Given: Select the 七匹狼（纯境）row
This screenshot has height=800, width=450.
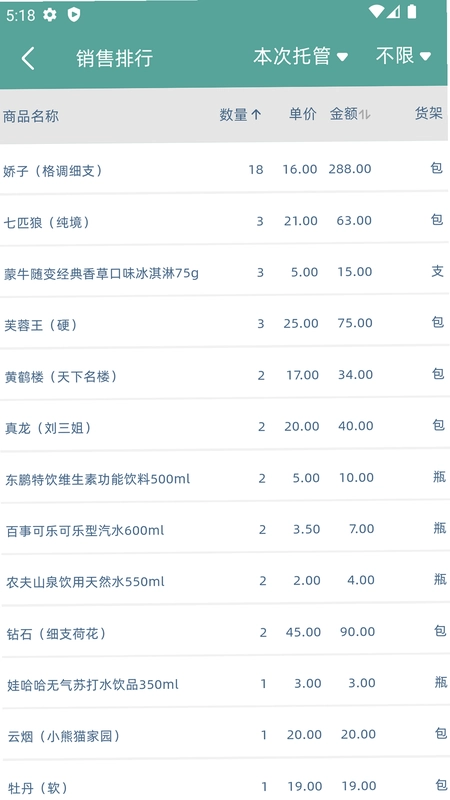Looking at the screenshot, I should pos(224,220).
